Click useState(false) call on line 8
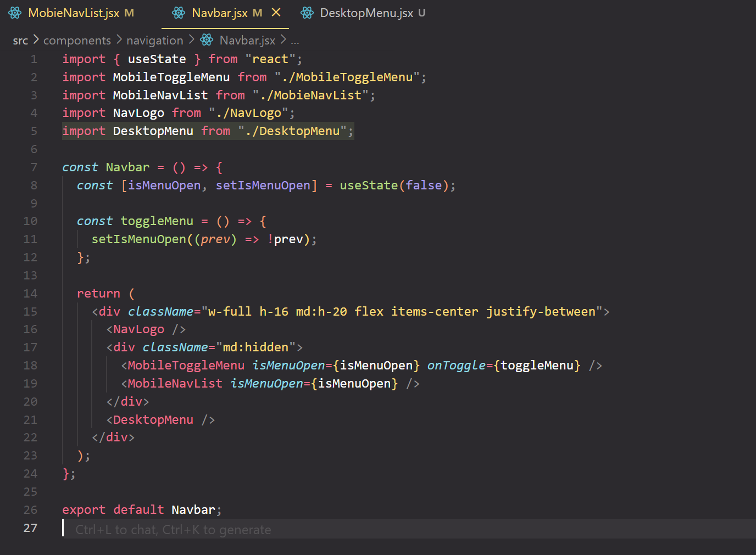The height and width of the screenshot is (555, 756). 394,186
